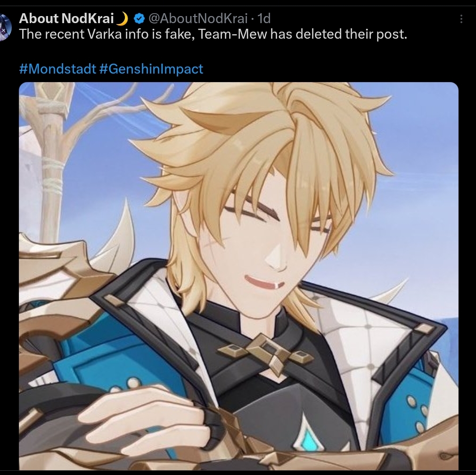Image resolution: width=476 pixels, height=475 pixels.
Task: Click the gold cross-shaped clasp on the collar
Action: pos(266,353)
